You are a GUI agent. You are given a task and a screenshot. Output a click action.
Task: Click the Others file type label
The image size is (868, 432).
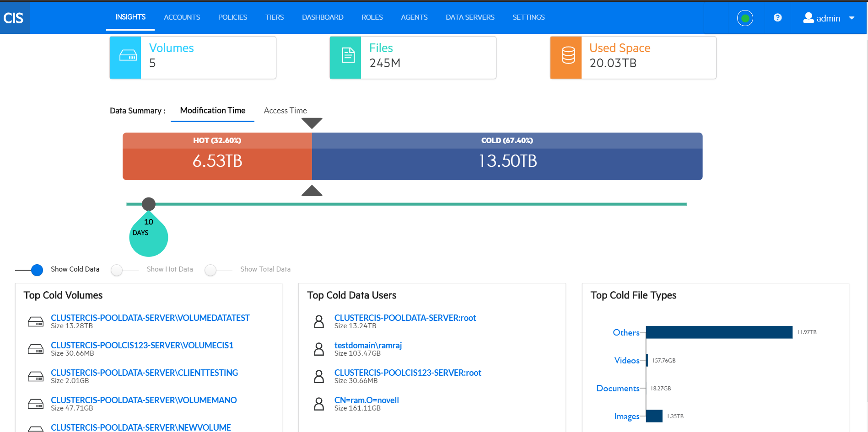(626, 332)
